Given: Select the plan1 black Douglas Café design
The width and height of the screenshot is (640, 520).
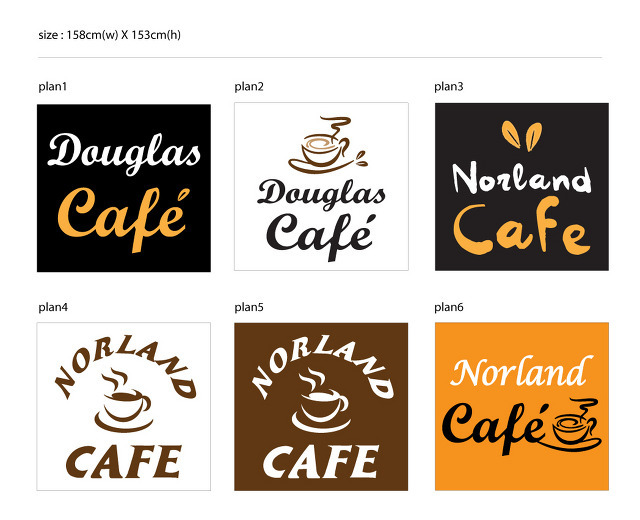Looking at the screenshot, I should 124,188.
